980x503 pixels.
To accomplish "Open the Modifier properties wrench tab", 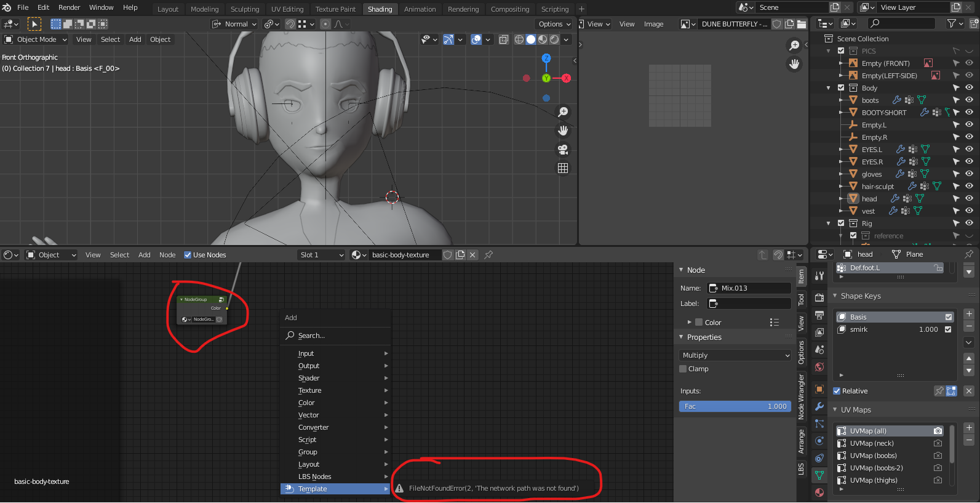I will tap(819, 406).
